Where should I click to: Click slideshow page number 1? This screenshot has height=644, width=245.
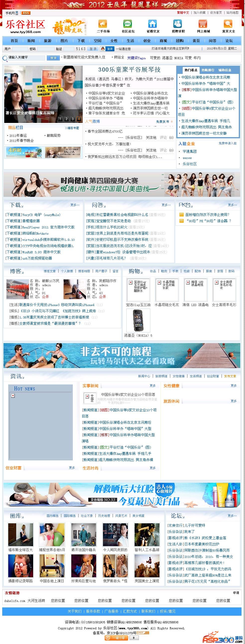point(60,119)
